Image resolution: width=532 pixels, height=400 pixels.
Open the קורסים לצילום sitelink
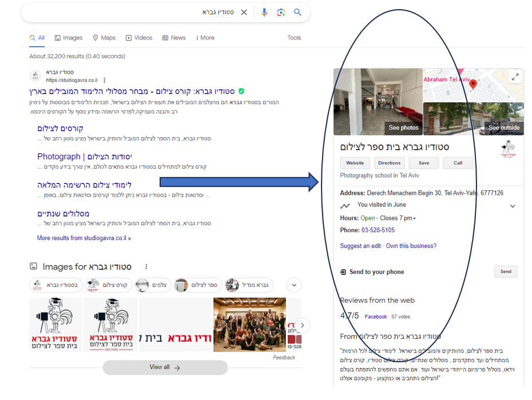point(61,129)
